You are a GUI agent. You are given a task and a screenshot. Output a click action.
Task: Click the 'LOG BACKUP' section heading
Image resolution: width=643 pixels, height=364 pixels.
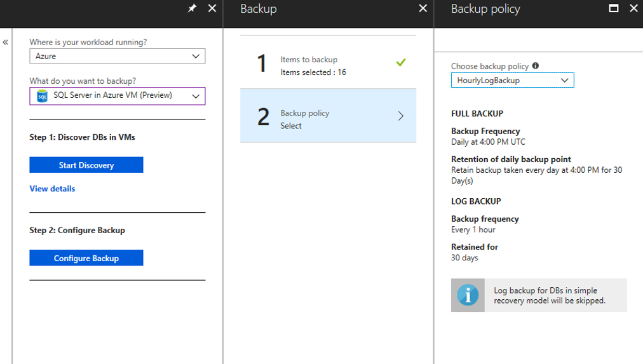click(476, 201)
